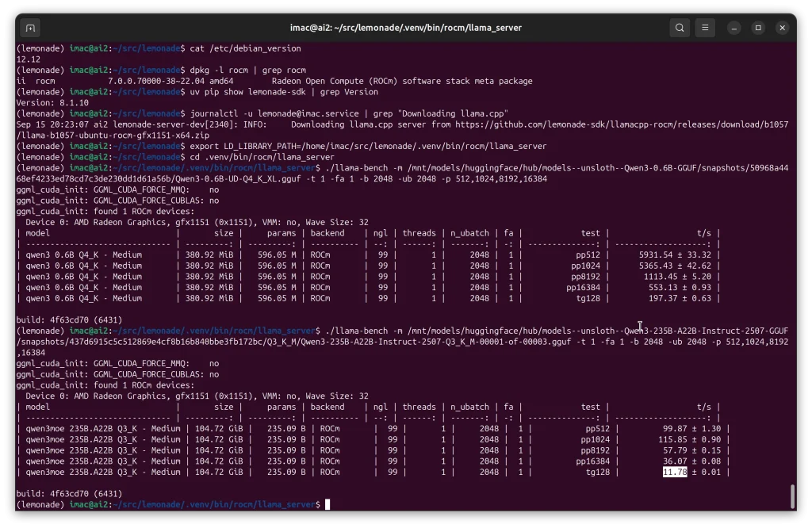Click the window title in the header bar
Viewport: 812px width, 528px height.
tap(406, 28)
